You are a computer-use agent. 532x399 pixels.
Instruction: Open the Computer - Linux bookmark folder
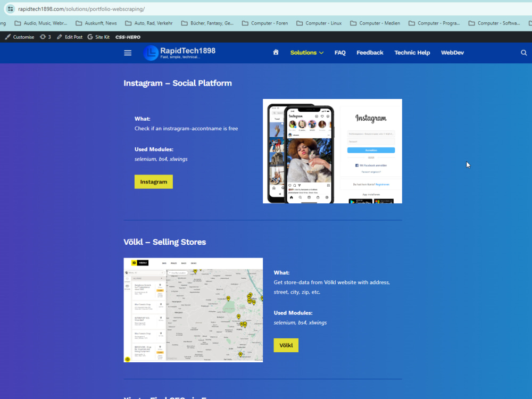tap(319, 23)
